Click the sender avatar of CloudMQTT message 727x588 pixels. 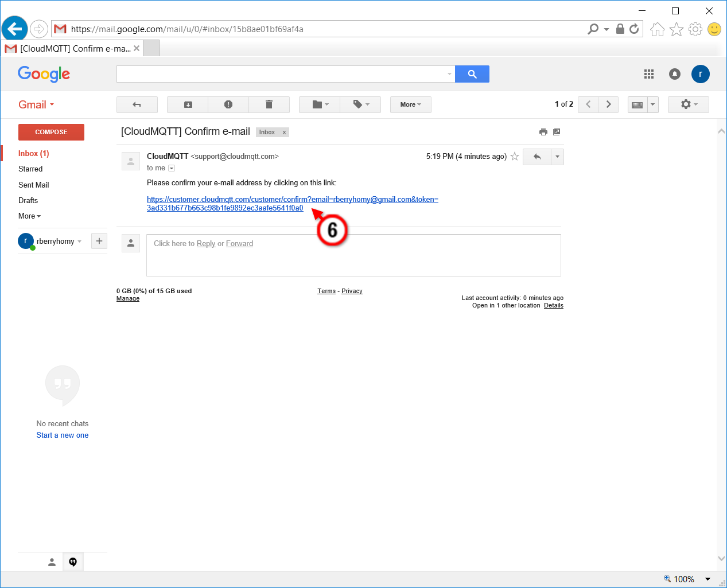pos(131,161)
